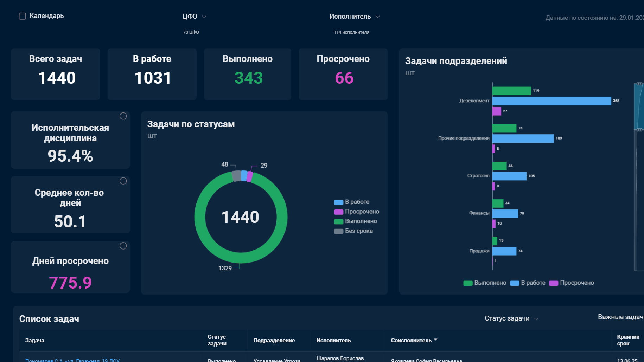Click info icon on Дней просрочено card
644x362 pixels.
coord(123,246)
